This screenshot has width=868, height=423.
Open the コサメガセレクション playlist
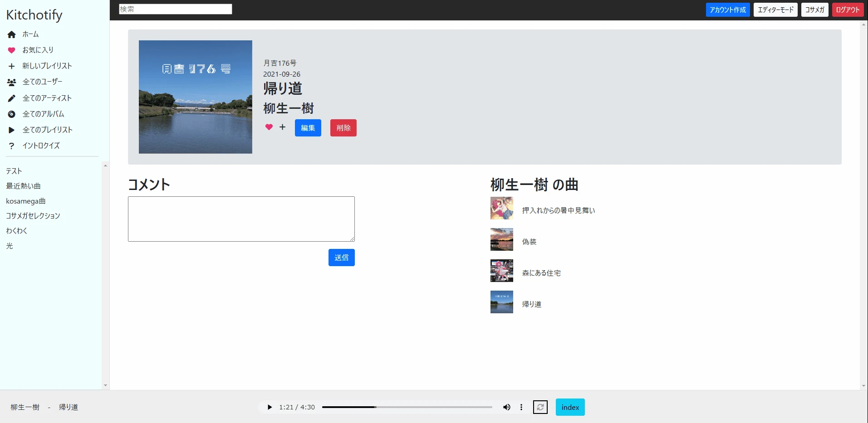pos(33,216)
